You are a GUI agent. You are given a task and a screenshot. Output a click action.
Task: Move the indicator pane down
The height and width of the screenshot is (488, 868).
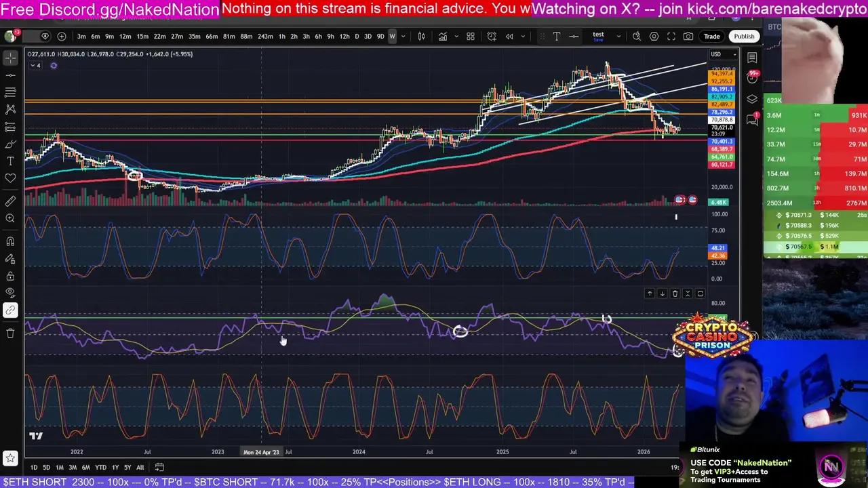(663, 293)
